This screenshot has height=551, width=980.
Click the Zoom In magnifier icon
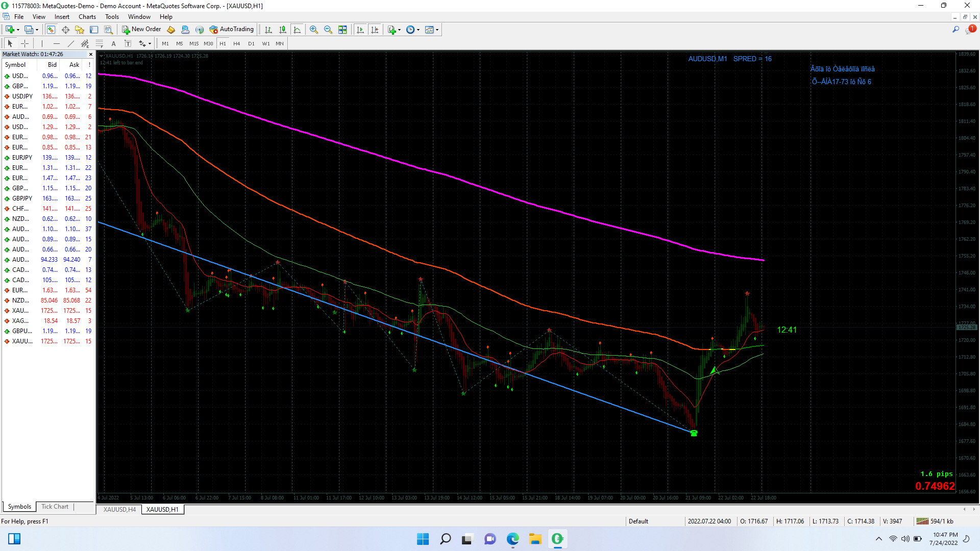point(313,30)
